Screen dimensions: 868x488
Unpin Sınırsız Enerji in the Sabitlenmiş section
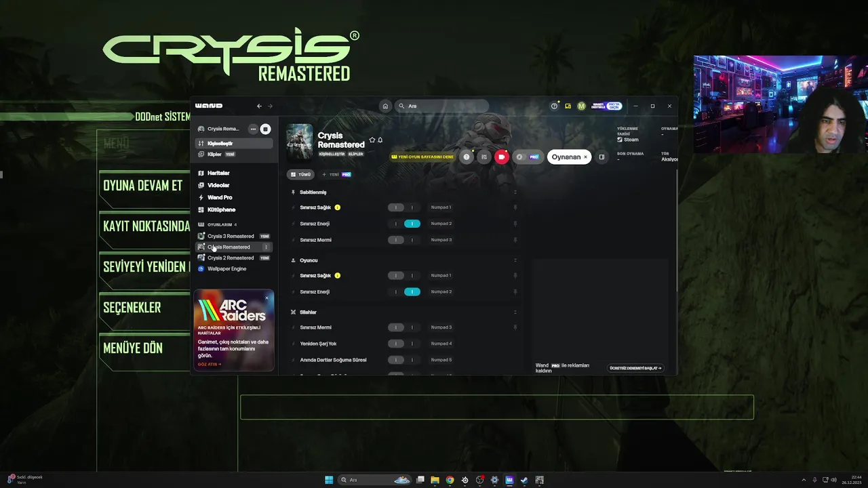[x=515, y=224]
